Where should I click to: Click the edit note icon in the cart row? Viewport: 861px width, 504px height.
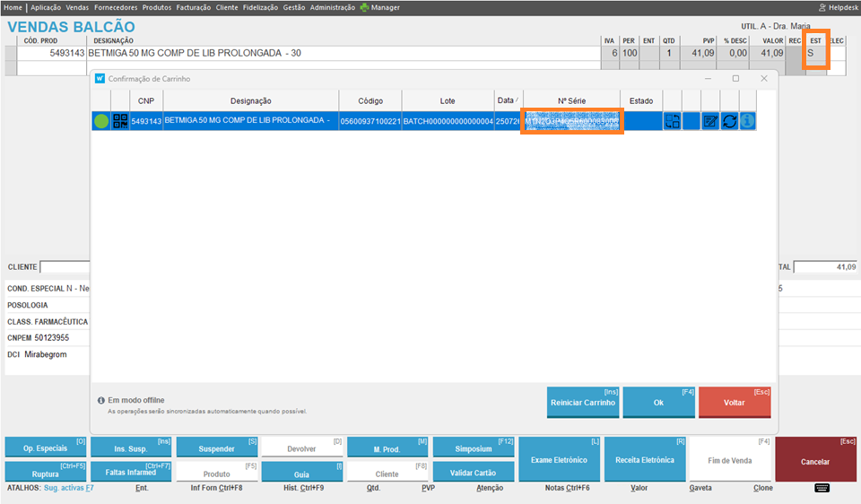[x=710, y=121]
